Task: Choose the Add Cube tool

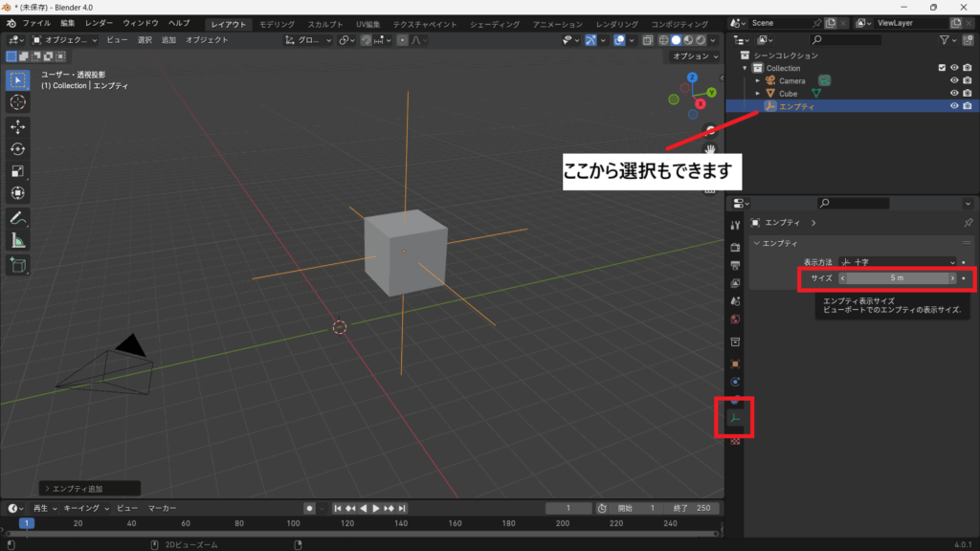Action: pyautogui.click(x=17, y=264)
